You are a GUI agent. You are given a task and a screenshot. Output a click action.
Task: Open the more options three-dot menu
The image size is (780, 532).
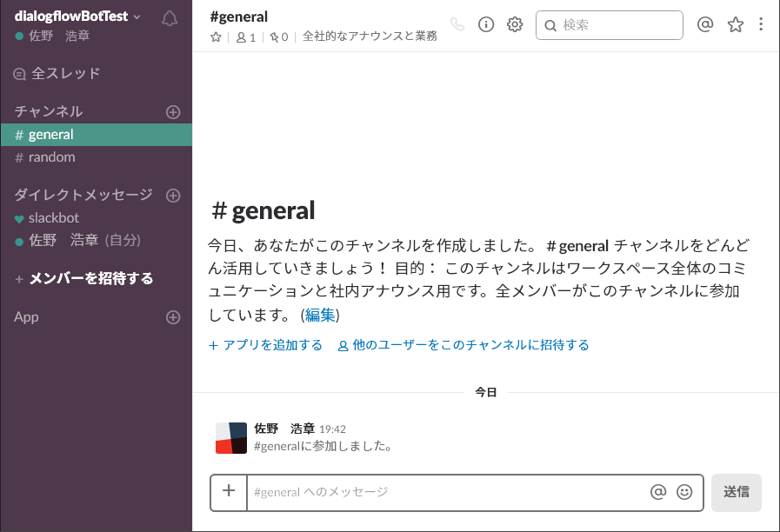tap(761, 24)
